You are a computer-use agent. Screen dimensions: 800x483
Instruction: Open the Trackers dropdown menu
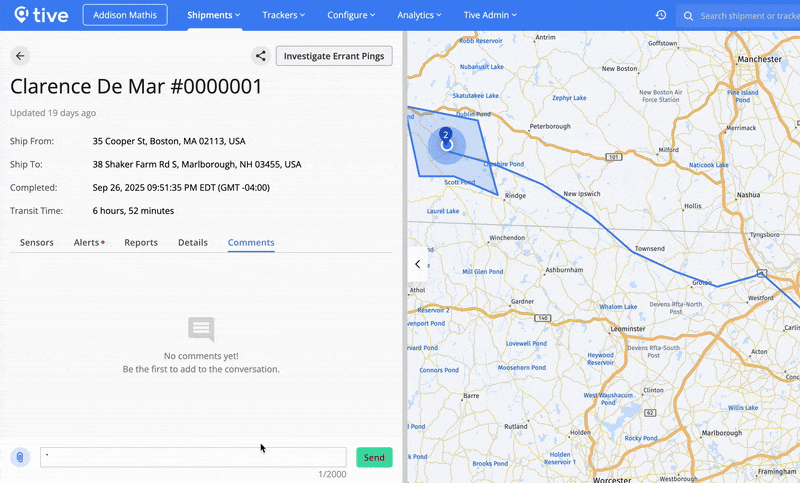284,15
